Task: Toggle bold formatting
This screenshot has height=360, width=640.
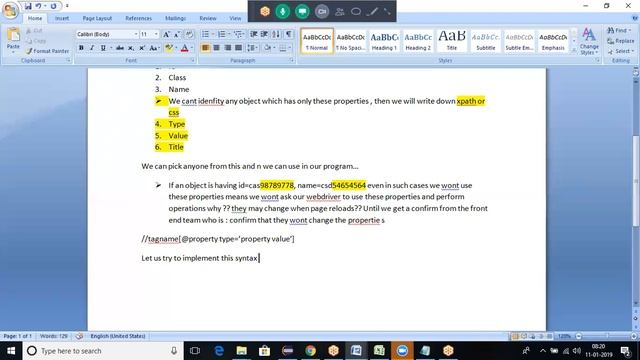Action: 81,48
